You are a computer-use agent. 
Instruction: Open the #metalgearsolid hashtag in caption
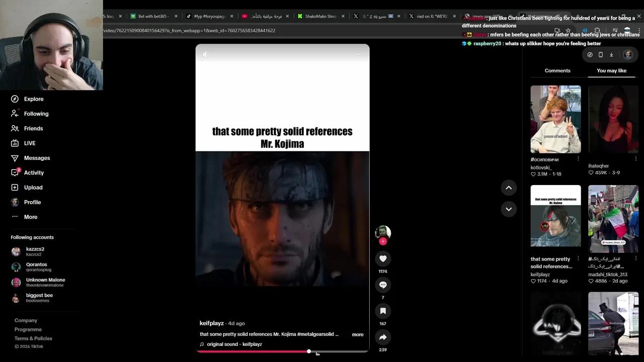(316, 334)
